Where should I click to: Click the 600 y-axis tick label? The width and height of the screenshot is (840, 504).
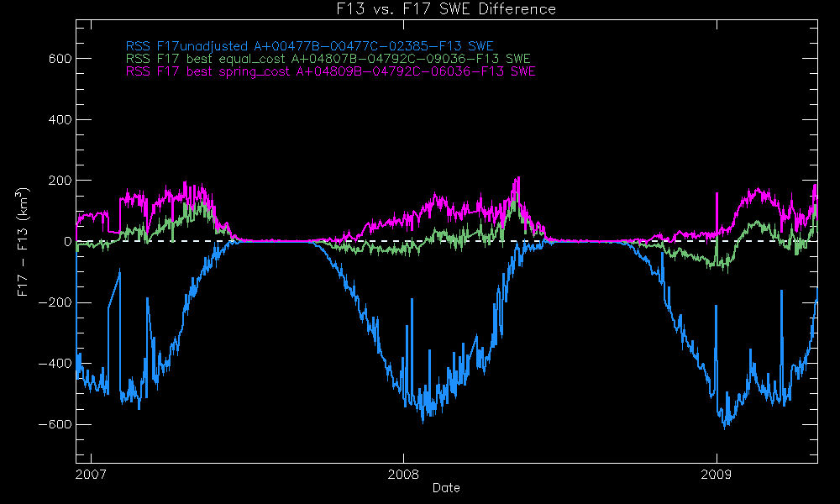pyautogui.click(x=56, y=59)
